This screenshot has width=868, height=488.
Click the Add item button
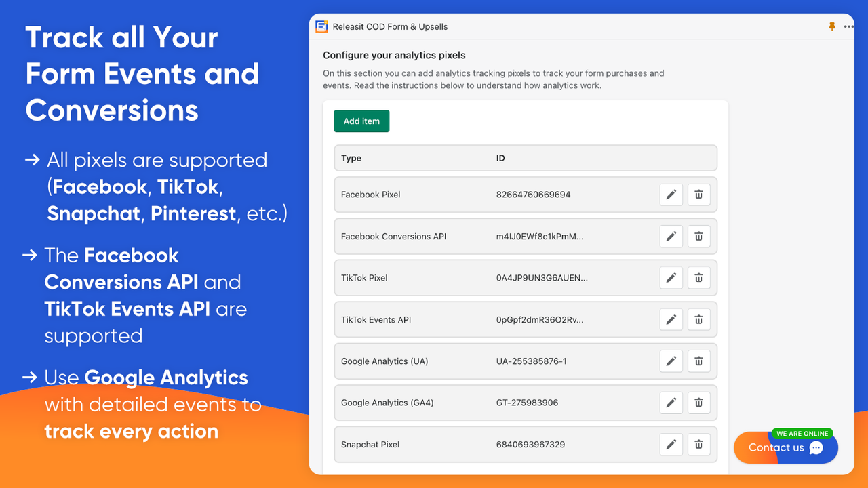click(361, 121)
